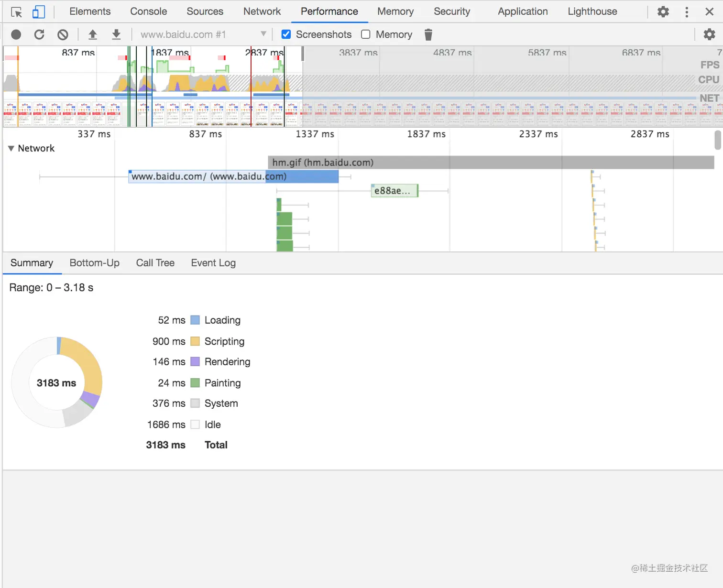This screenshot has width=723, height=588.
Task: Close the DevTools panel
Action: point(710,11)
